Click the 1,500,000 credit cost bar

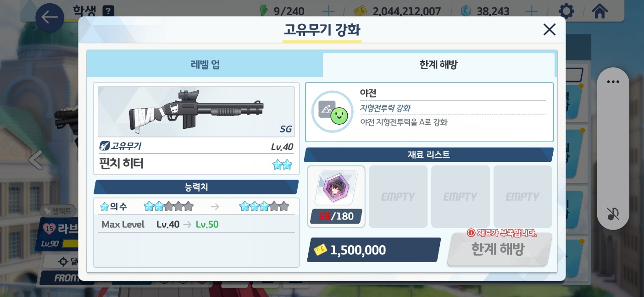pyautogui.click(x=373, y=250)
